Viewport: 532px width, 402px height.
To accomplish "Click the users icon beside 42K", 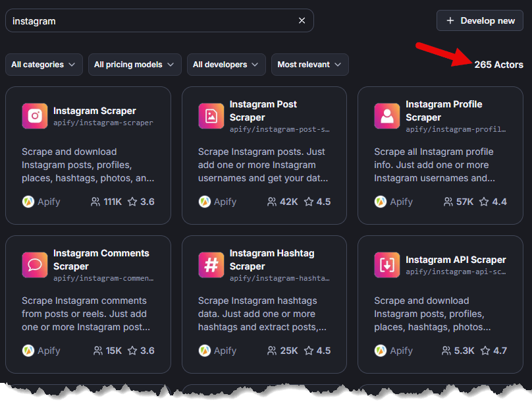I will (x=272, y=202).
